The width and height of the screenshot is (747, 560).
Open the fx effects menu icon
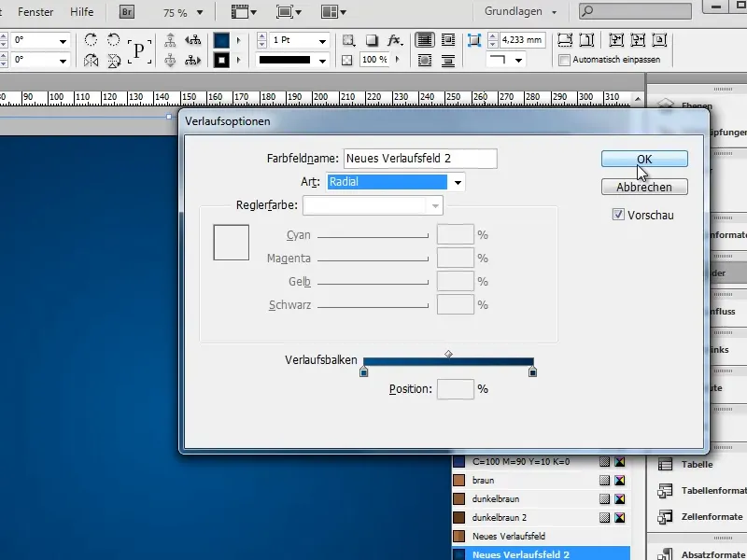pyautogui.click(x=395, y=40)
